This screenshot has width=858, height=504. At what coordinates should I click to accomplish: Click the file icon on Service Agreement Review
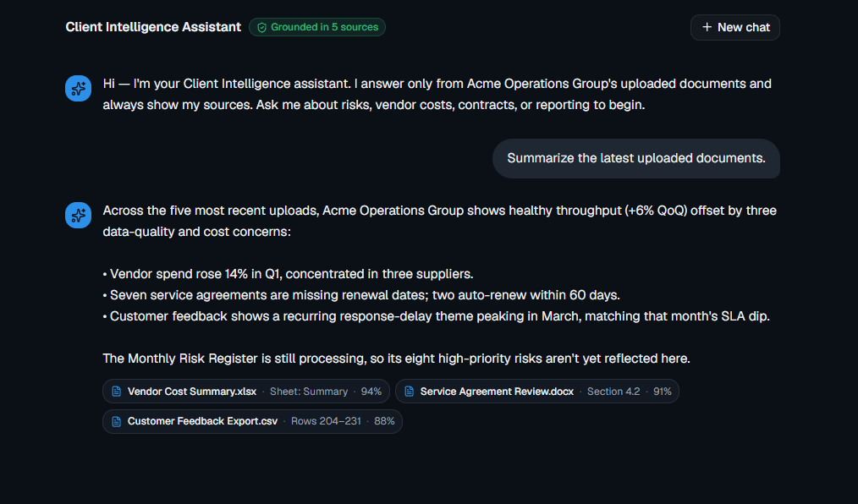point(409,392)
